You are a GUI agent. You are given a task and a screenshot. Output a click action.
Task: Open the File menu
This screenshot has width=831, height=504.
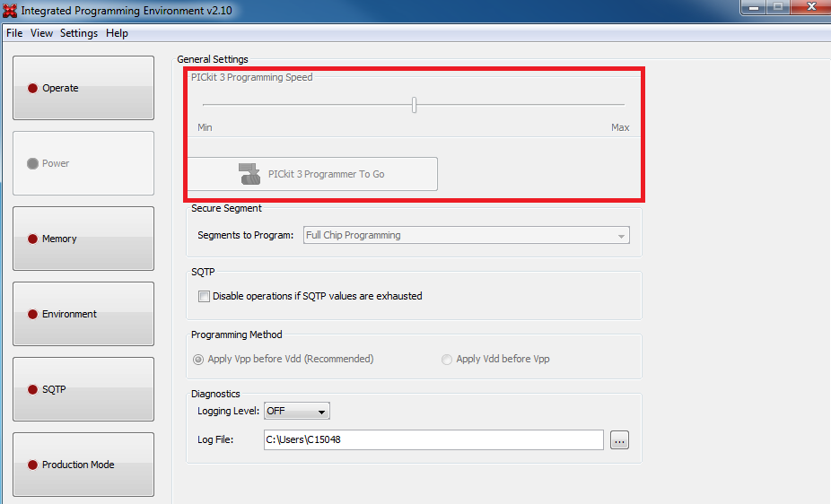pyautogui.click(x=14, y=33)
